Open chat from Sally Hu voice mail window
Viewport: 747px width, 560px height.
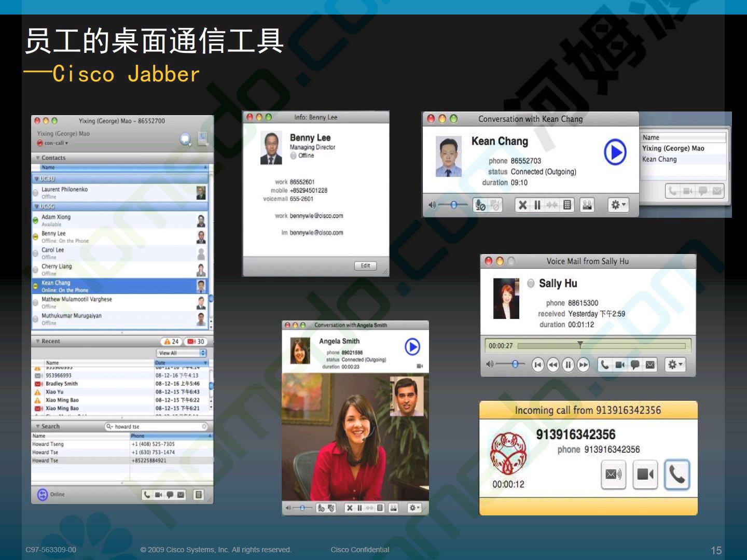(x=634, y=365)
